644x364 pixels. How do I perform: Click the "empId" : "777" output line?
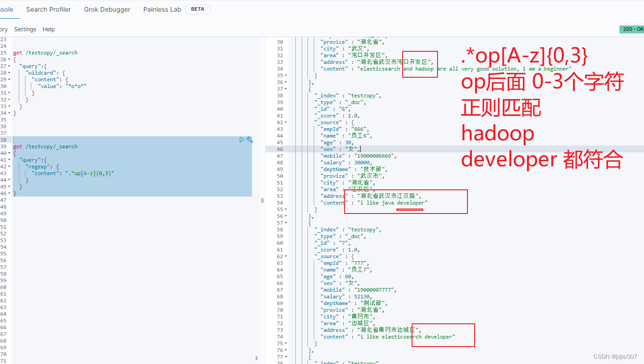(345, 263)
